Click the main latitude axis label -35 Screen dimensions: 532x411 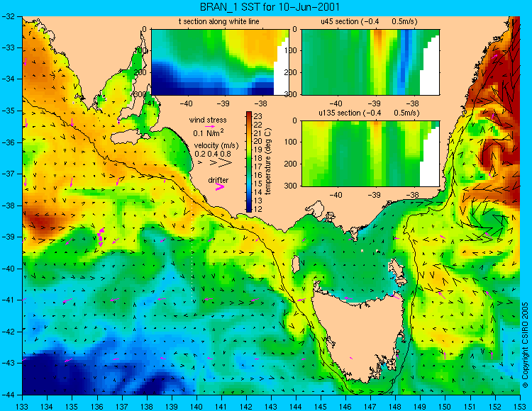[8, 111]
